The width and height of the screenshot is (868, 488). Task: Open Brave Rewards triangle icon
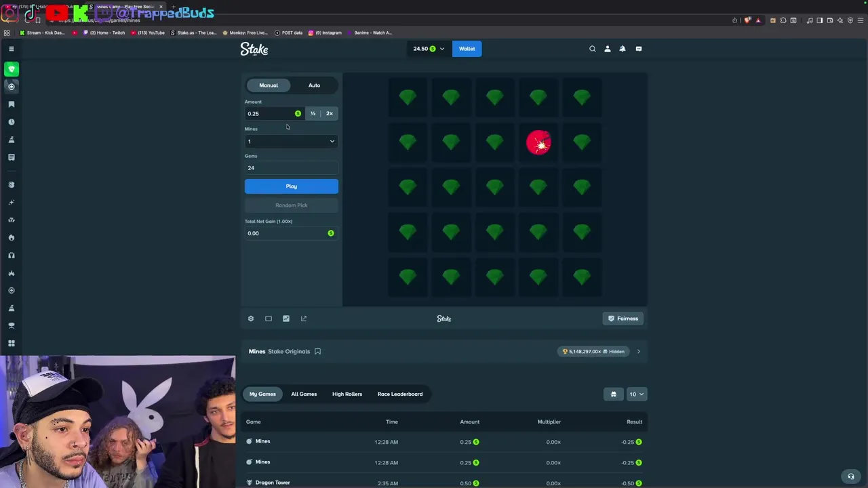point(758,20)
